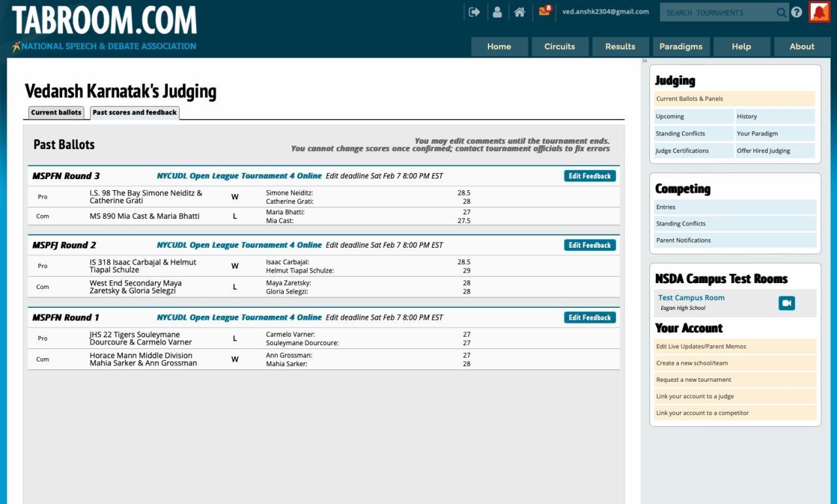The width and height of the screenshot is (837, 504).
Task: Click Request a new tournament
Action: (735, 380)
